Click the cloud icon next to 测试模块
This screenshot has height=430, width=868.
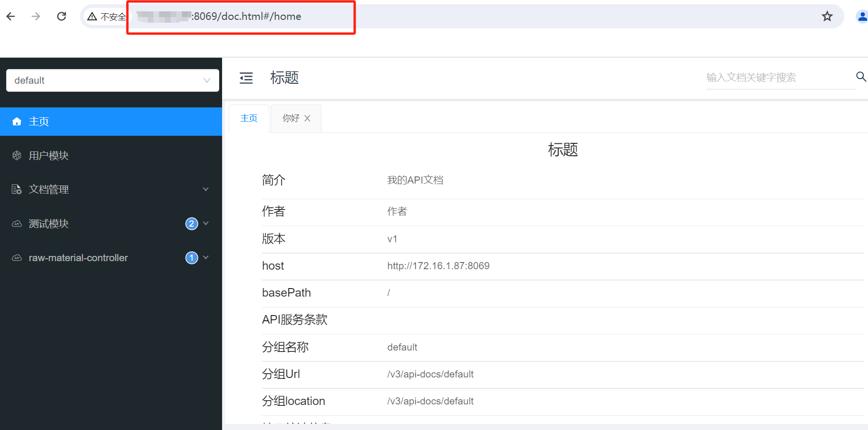pos(17,224)
